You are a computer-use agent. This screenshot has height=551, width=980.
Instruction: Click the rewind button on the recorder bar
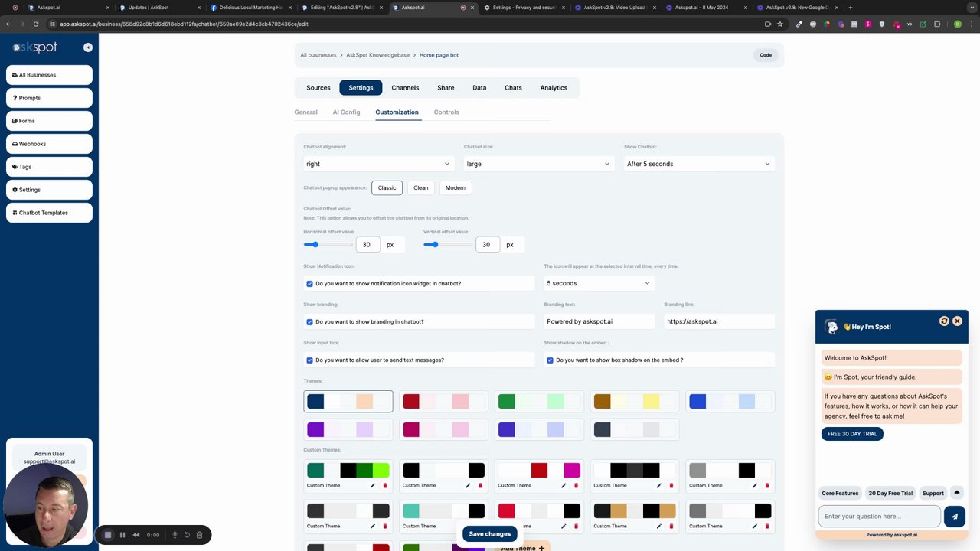pyautogui.click(x=136, y=535)
